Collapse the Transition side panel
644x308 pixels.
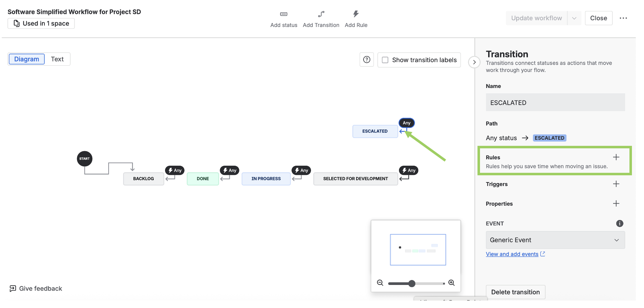474,62
